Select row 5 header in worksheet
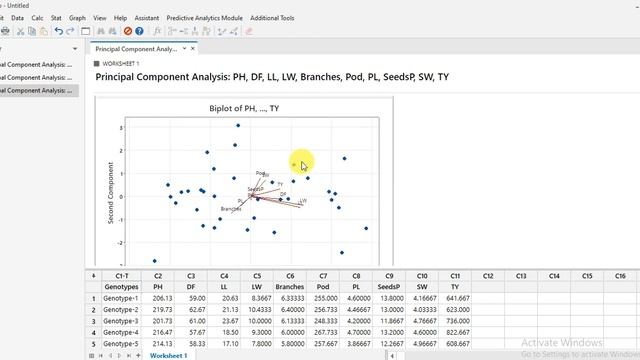This screenshot has width=640, height=360. click(93, 344)
